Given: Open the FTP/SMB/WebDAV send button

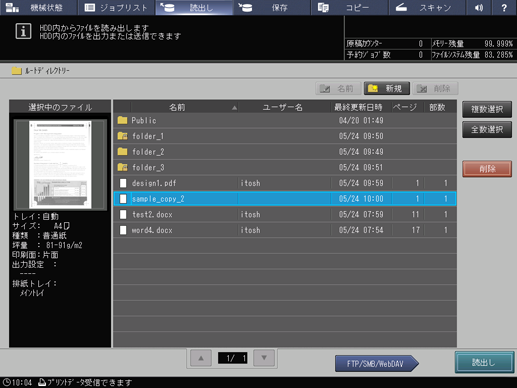Looking at the screenshot, I should [376, 363].
